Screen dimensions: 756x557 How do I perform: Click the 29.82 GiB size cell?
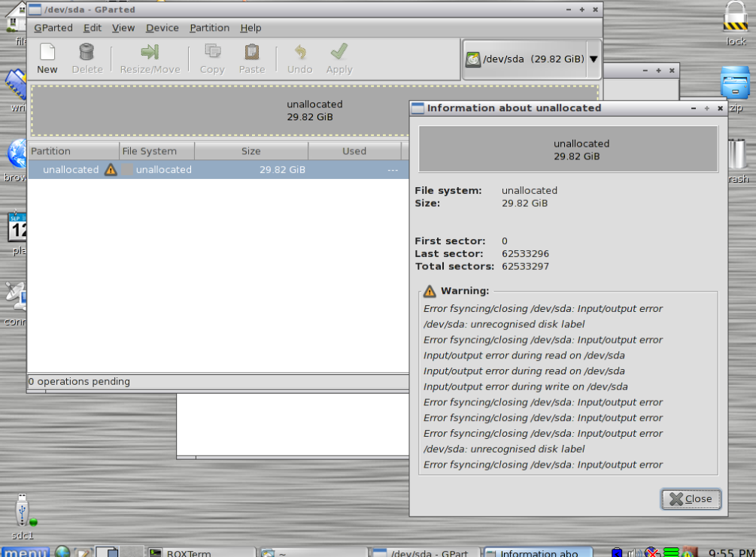point(283,170)
